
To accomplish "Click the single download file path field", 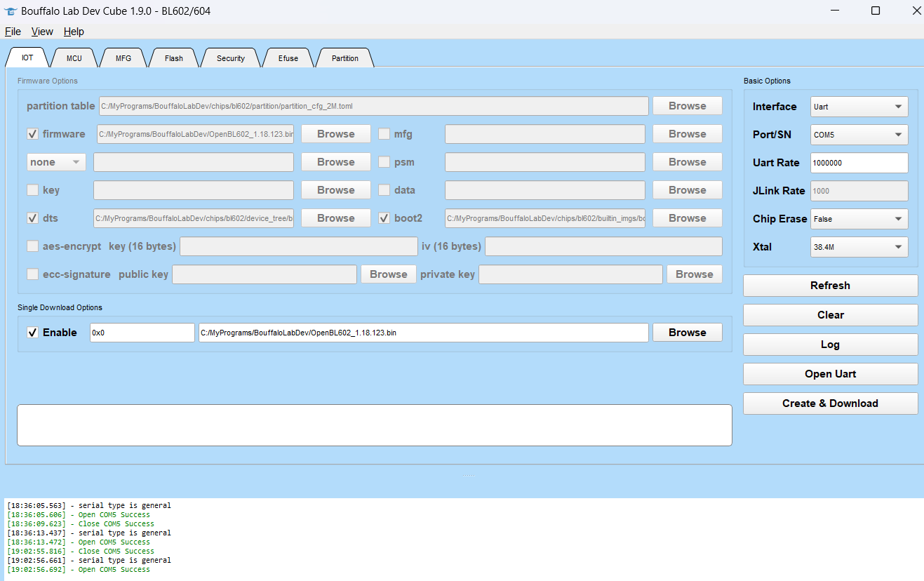I will (424, 333).
